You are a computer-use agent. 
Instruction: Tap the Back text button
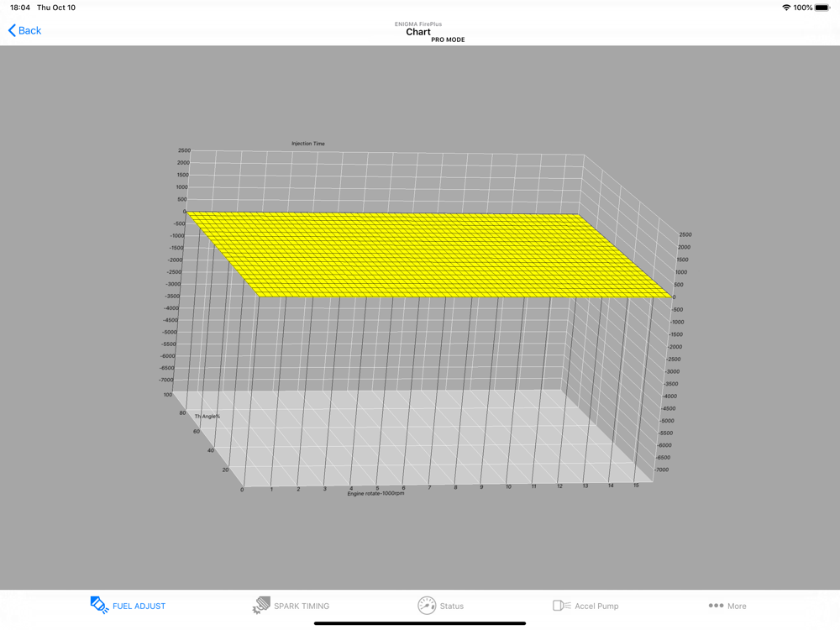coord(29,30)
